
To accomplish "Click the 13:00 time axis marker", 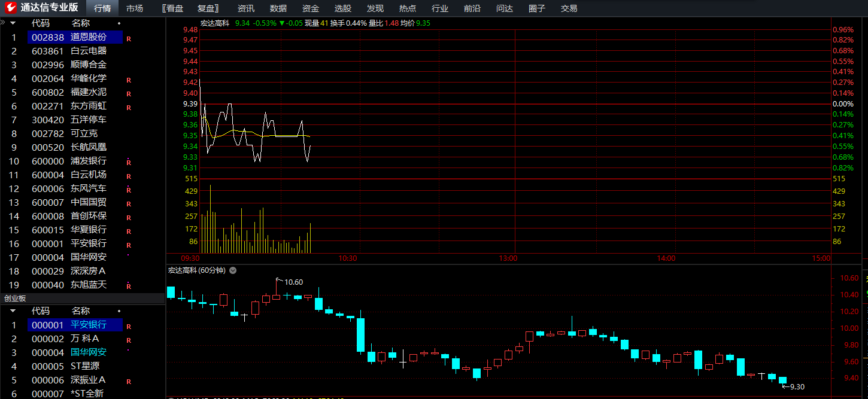I will coord(508,258).
